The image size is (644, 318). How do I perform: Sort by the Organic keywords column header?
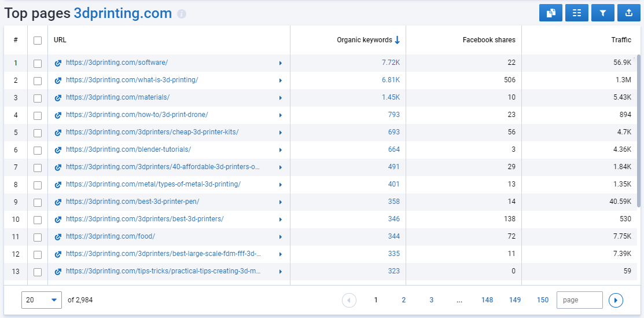pyautogui.click(x=365, y=40)
